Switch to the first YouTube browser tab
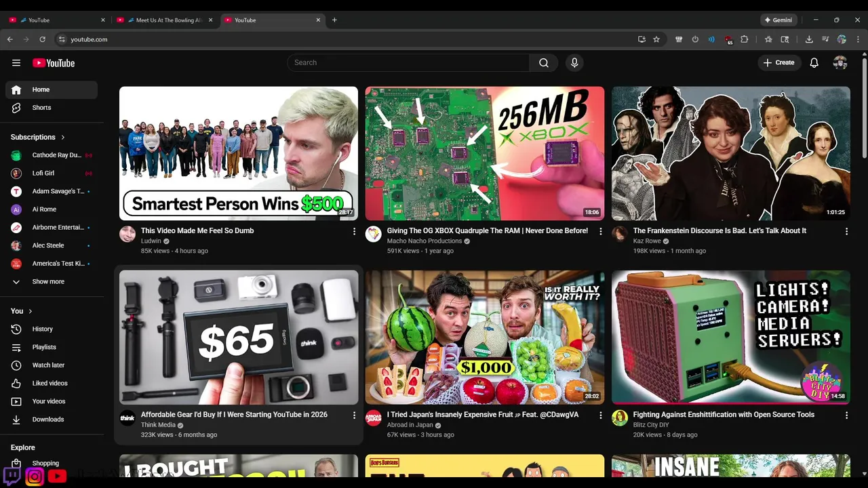Viewport: 868px width, 488px height. [x=57, y=20]
